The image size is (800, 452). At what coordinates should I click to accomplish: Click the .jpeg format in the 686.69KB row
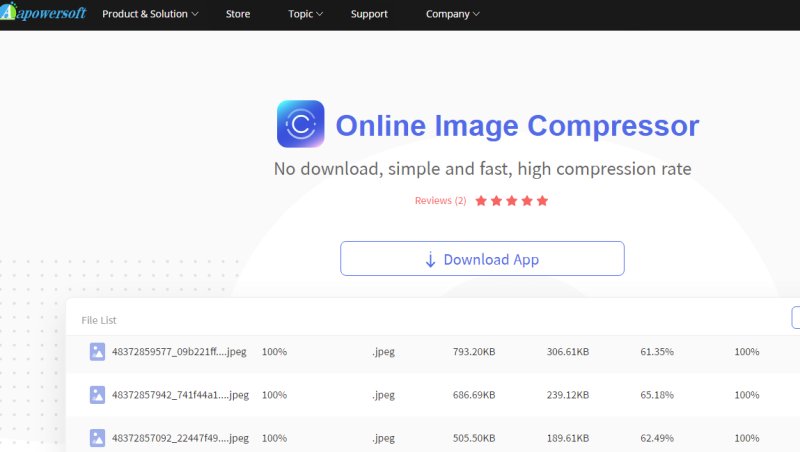pos(383,395)
